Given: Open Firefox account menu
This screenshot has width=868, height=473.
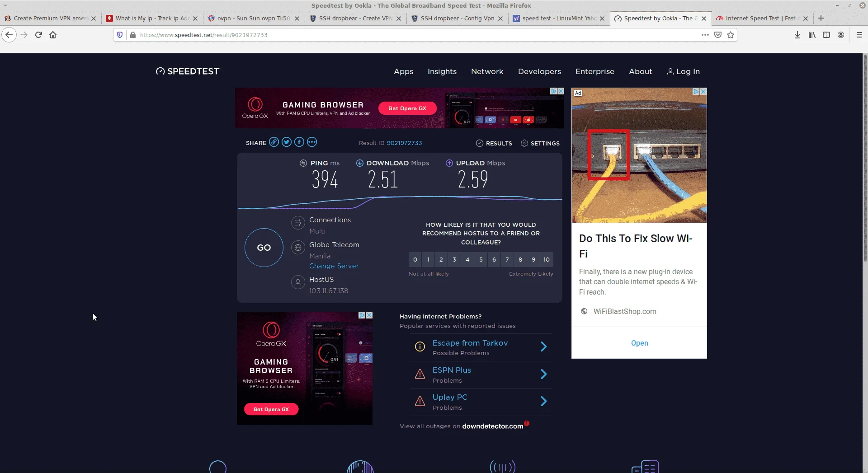Looking at the screenshot, I should (841, 35).
